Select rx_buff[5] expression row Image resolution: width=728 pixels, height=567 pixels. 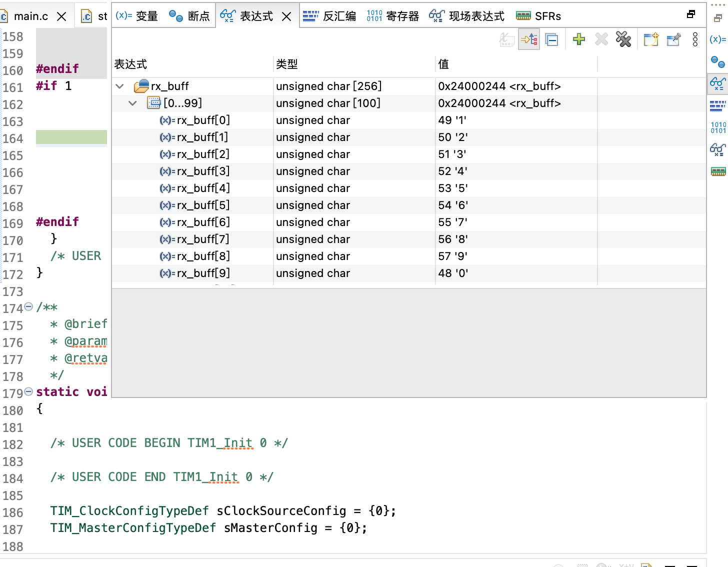[x=408, y=205]
